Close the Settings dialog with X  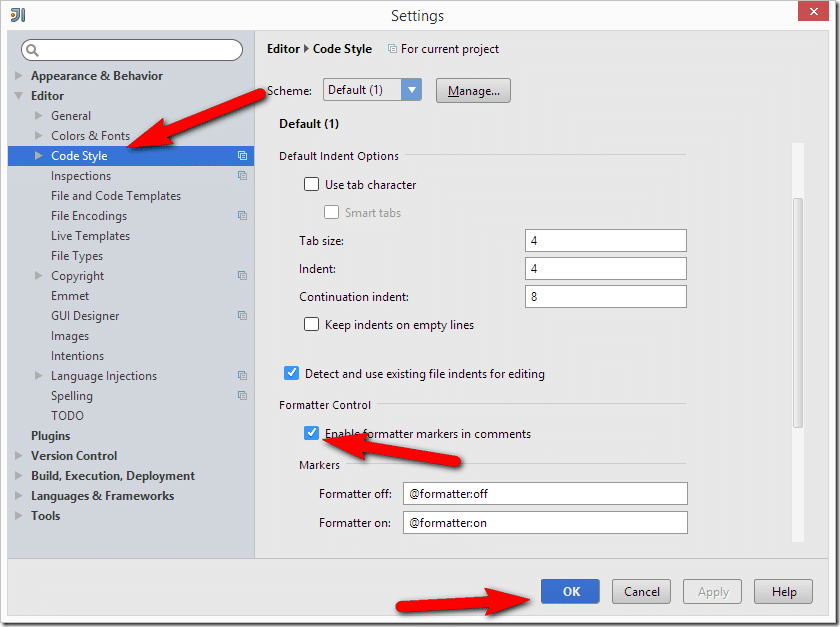813,11
